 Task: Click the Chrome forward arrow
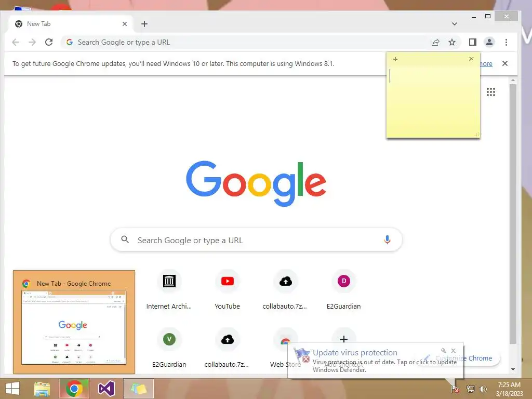coord(32,42)
